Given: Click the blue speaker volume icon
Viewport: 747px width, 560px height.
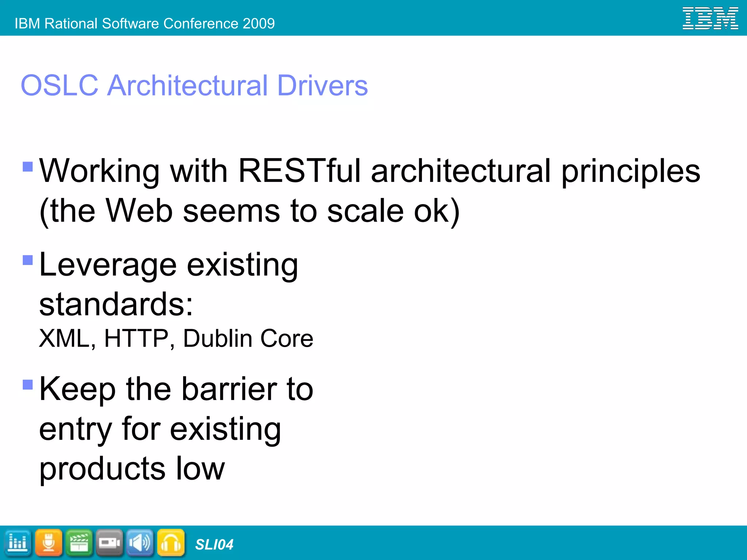Looking at the screenshot, I should point(140,543).
